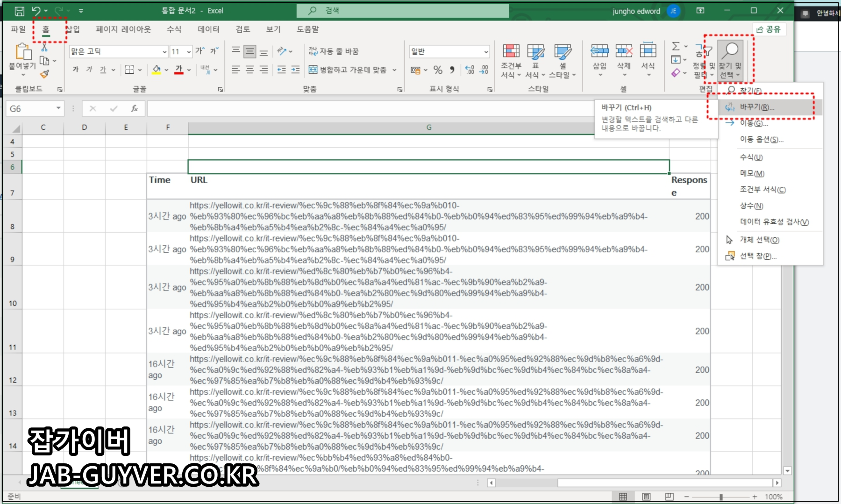Launch Number format dialog expander
Screen dimensions: 841x504
(x=490, y=89)
